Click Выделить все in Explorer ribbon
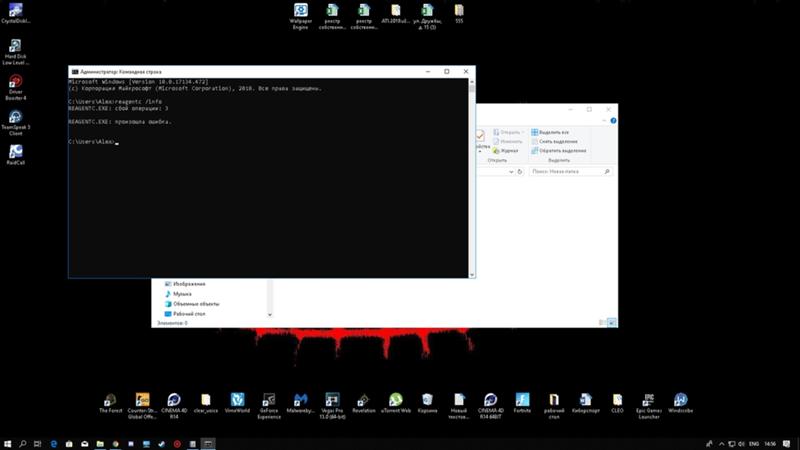800x450 pixels. pos(550,132)
